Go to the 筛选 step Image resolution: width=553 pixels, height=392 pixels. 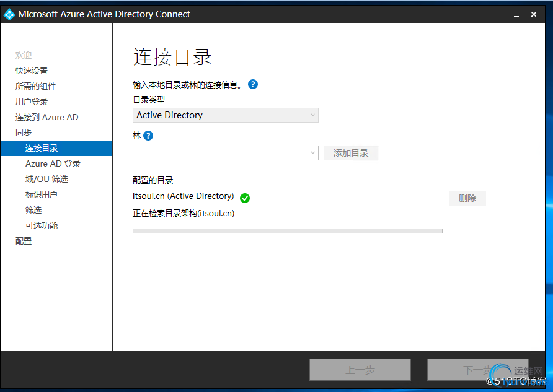(x=33, y=211)
